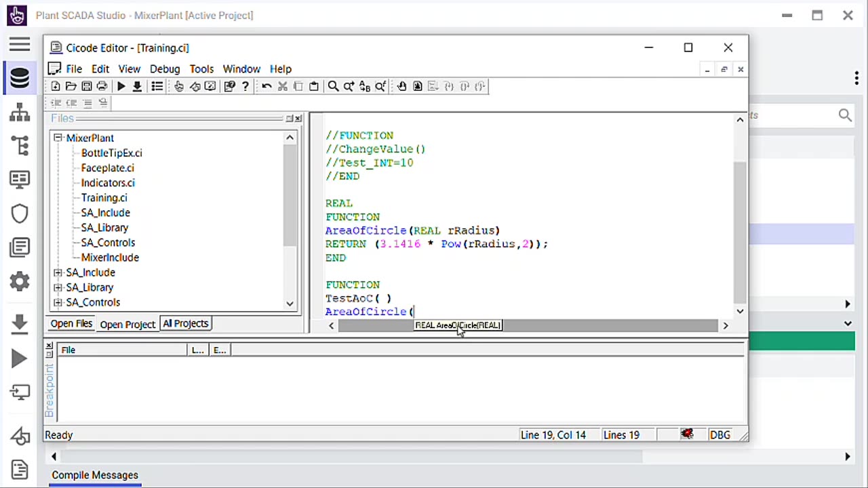
Task: Open the Edit menu
Action: pyautogui.click(x=100, y=69)
